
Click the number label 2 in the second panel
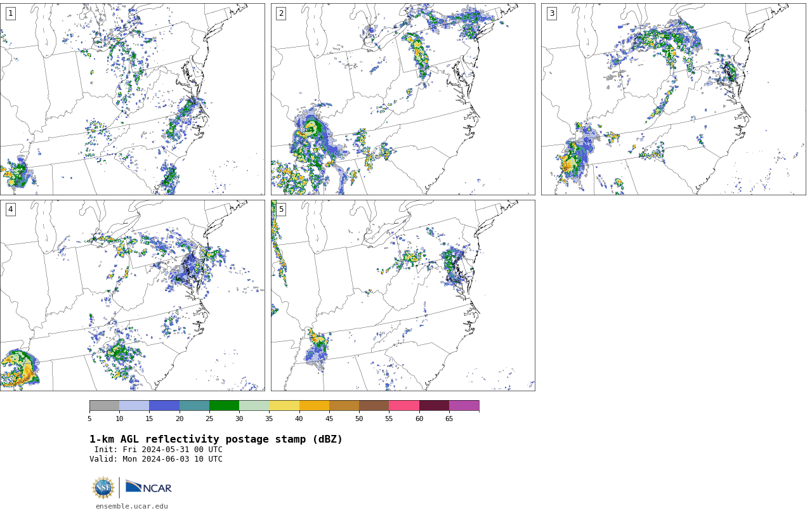[281, 13]
